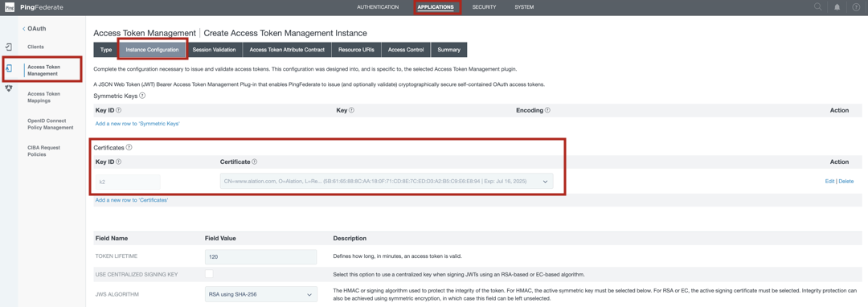Open the search magnifier icon
This screenshot has height=307, width=868.
pos(818,7)
